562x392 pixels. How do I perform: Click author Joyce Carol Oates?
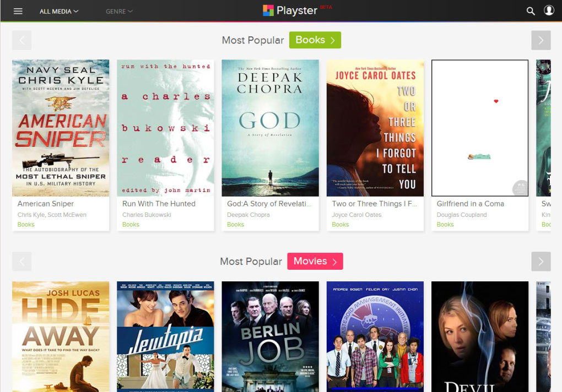click(x=356, y=215)
